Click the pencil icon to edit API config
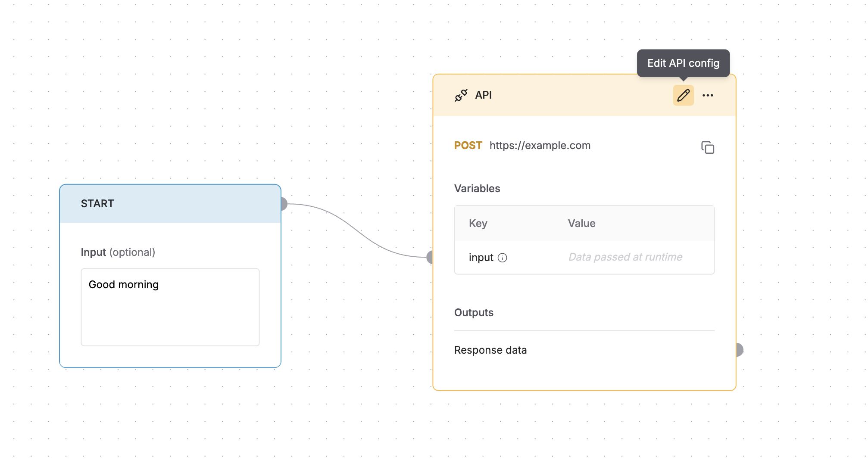This screenshot has width=868, height=473. coord(683,95)
